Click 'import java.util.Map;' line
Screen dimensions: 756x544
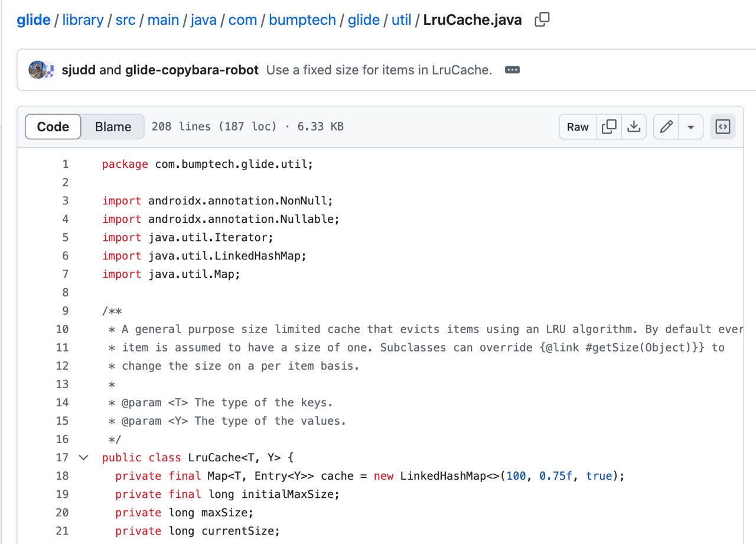click(171, 274)
